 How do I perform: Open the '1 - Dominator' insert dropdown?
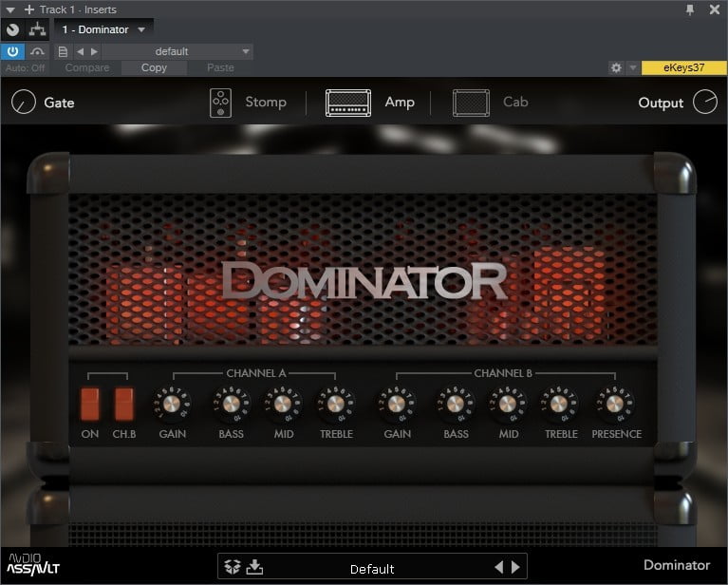click(104, 29)
